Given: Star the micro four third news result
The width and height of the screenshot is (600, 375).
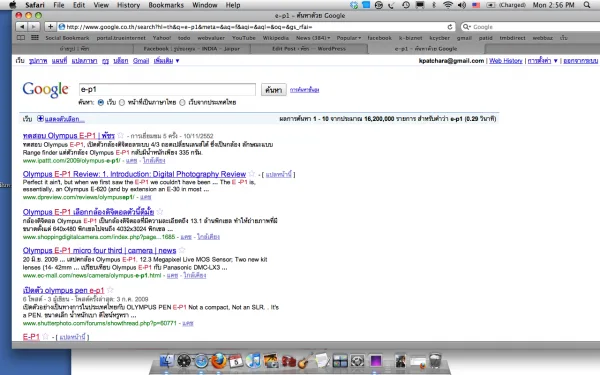Looking at the screenshot, I should (x=182, y=250).
